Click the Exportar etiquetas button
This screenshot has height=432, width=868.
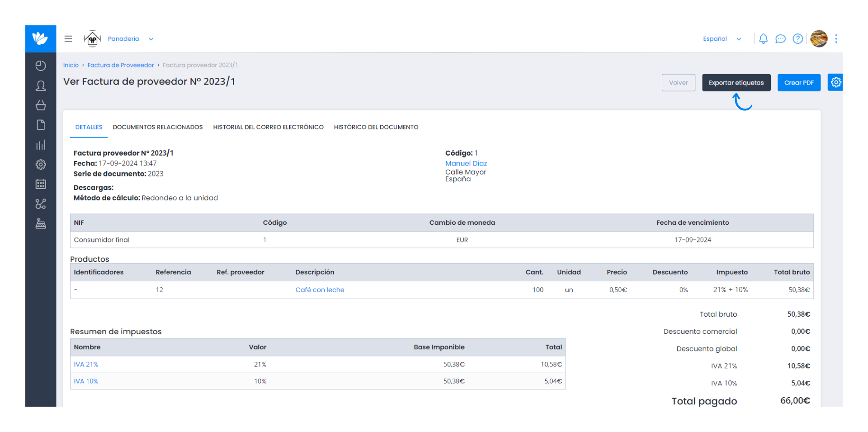pos(736,83)
